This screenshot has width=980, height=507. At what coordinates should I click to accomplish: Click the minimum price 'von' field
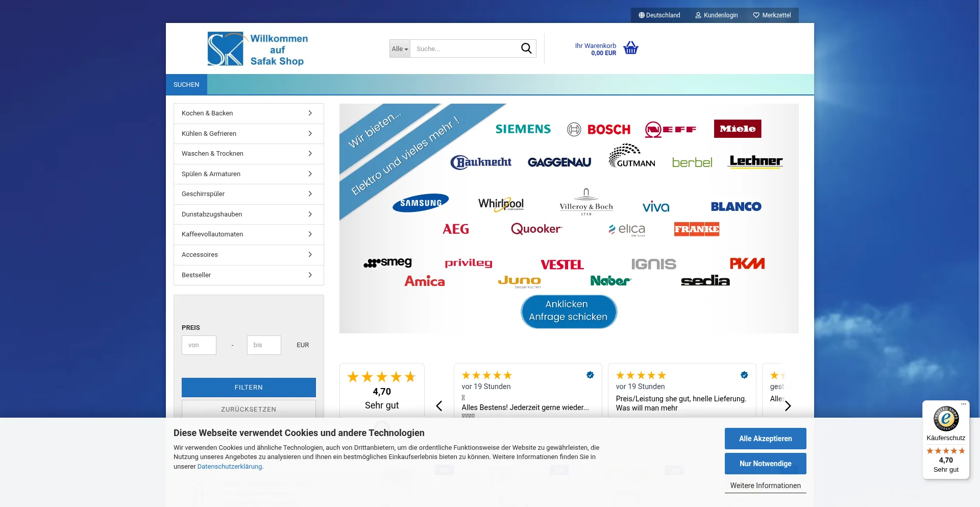pyautogui.click(x=199, y=345)
